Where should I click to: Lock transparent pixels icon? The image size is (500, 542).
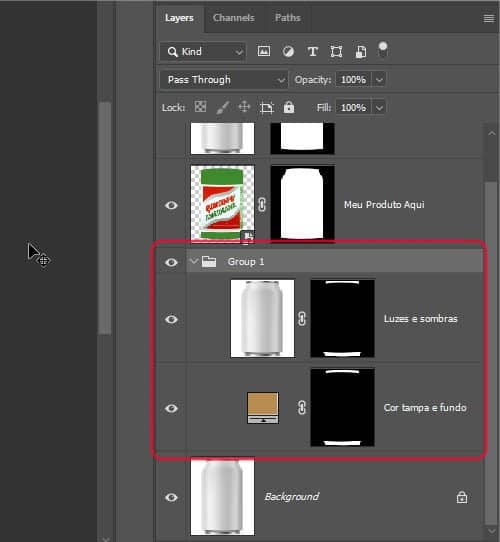pyautogui.click(x=201, y=107)
